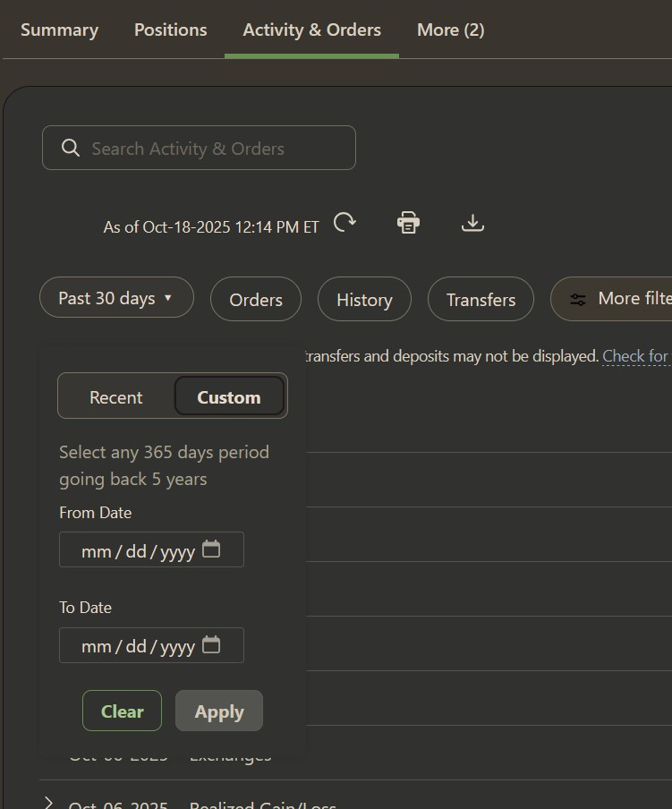The image size is (672, 809).
Task: Clear the custom date range
Action: tap(123, 711)
